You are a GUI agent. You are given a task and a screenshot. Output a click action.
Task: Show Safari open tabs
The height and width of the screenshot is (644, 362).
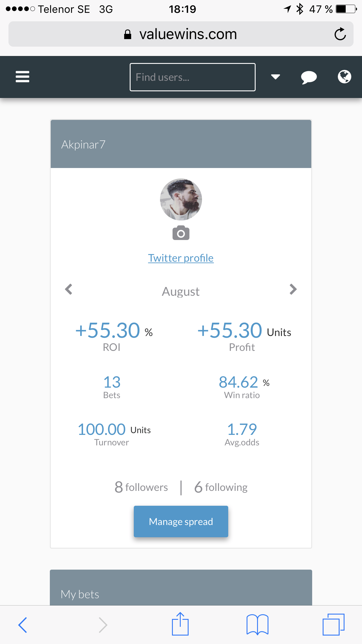coord(333,624)
